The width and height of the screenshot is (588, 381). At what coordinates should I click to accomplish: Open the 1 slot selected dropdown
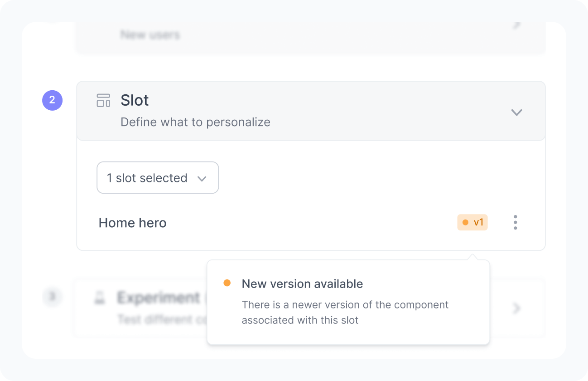pyautogui.click(x=158, y=178)
